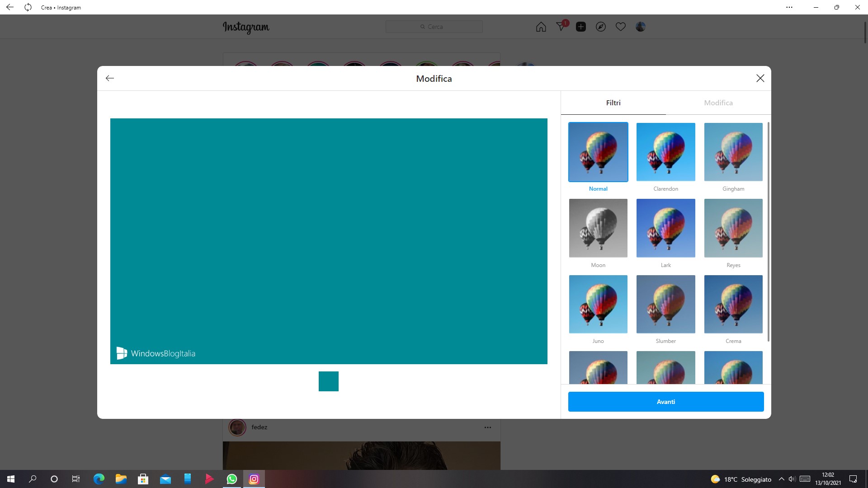Open the title bar more options menu
The image size is (868, 488).
pos(789,7)
